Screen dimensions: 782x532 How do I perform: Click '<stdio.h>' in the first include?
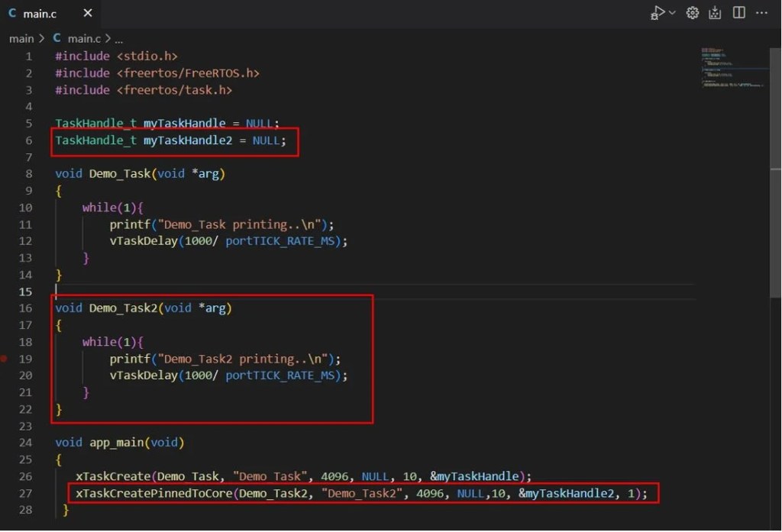coord(147,56)
